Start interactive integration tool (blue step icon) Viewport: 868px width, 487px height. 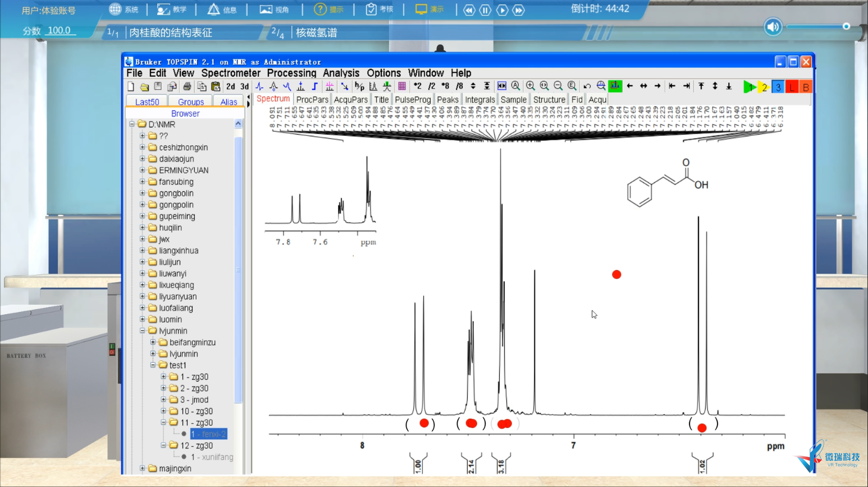click(314, 86)
